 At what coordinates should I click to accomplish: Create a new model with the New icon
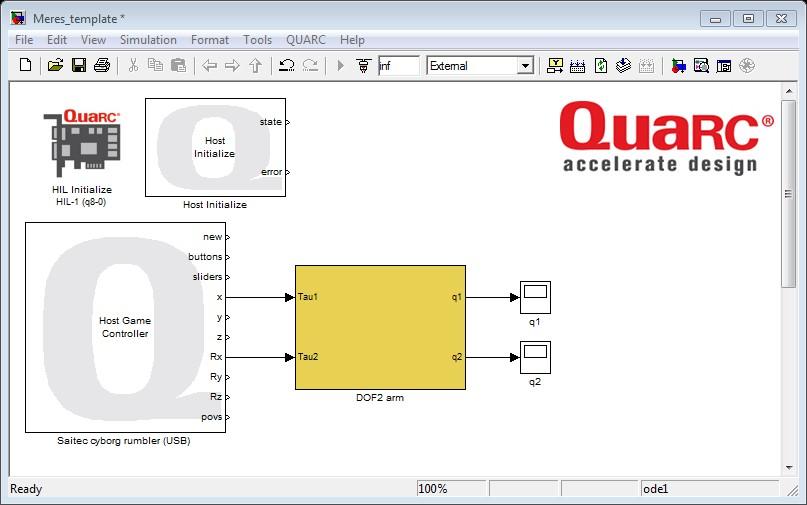(25, 65)
